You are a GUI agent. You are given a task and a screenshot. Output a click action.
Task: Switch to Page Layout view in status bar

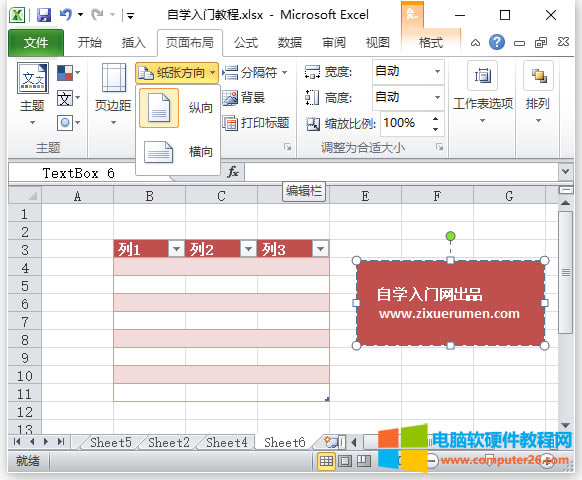345,461
